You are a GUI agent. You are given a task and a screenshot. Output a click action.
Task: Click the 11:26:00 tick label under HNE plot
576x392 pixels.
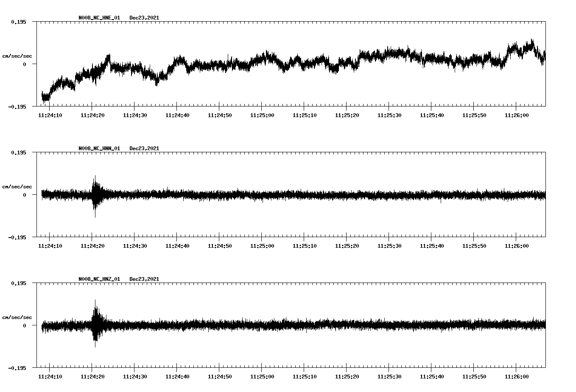pos(517,115)
